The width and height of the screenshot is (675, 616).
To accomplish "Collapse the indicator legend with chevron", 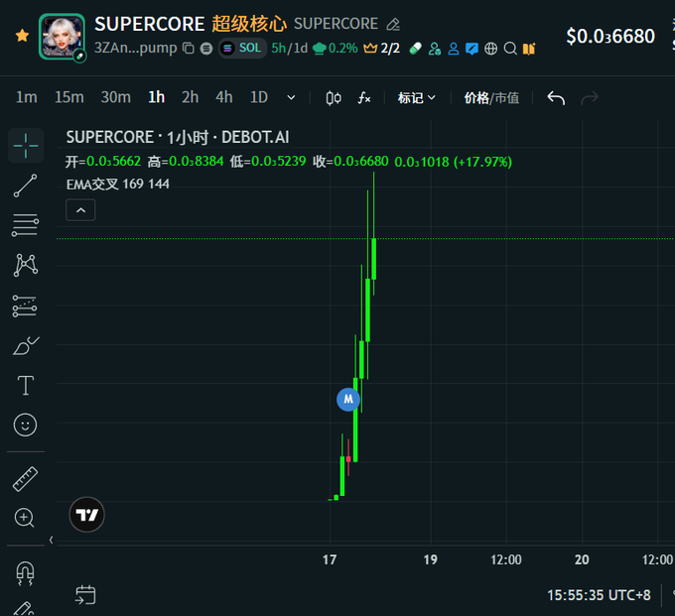I will pyautogui.click(x=80, y=210).
